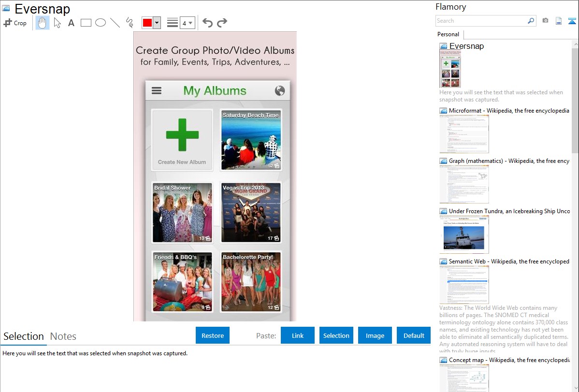Screen dimensions: 579x392
Task: Open the Concept map snapshot thumbnail
Action: [x=464, y=378]
